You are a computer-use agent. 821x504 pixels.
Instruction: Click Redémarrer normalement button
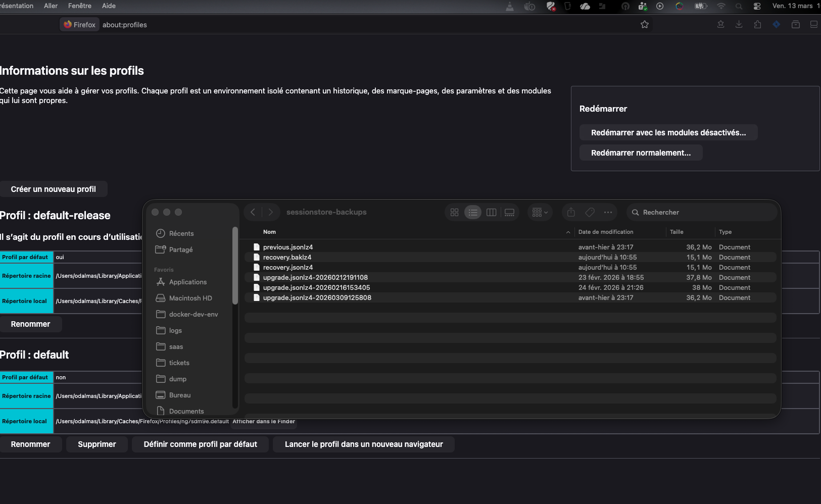(641, 153)
